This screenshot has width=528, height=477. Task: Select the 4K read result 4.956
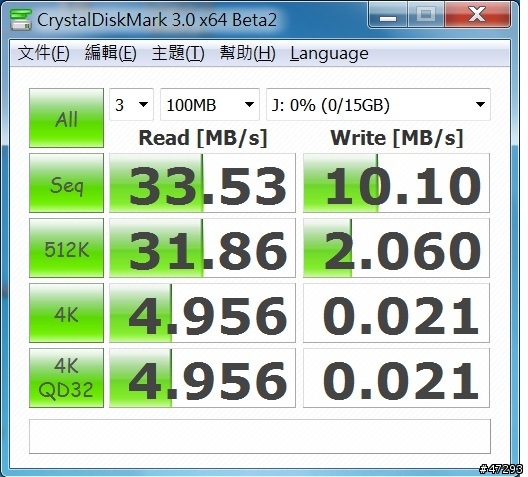pyautogui.click(x=202, y=313)
